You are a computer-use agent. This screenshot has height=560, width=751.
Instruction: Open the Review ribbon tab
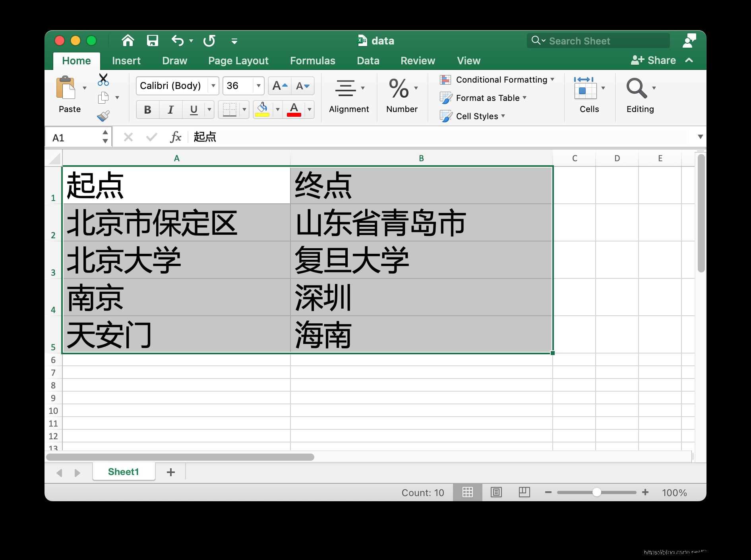point(418,60)
